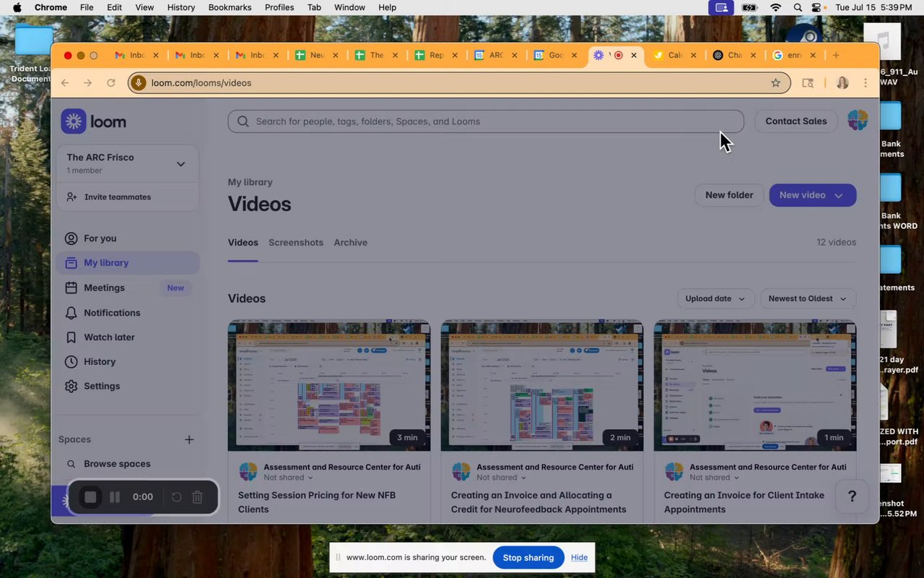The width and height of the screenshot is (924, 578).
Task: Click the Chrome address bar URL
Action: [201, 83]
